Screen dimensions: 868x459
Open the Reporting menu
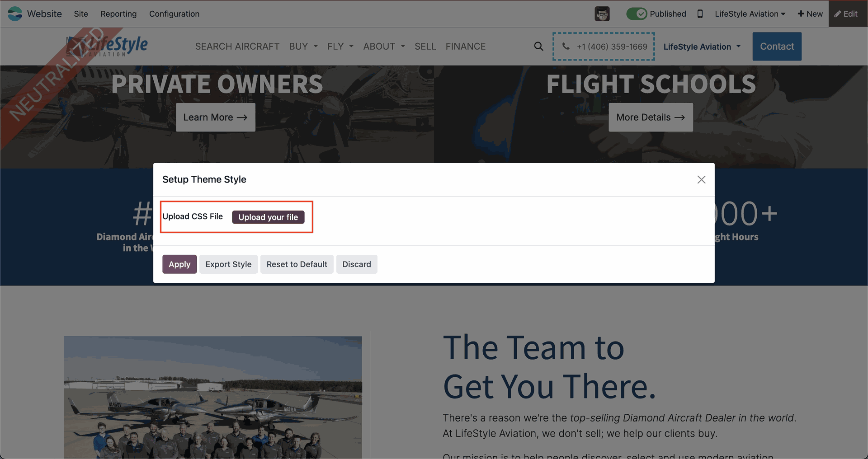[118, 14]
